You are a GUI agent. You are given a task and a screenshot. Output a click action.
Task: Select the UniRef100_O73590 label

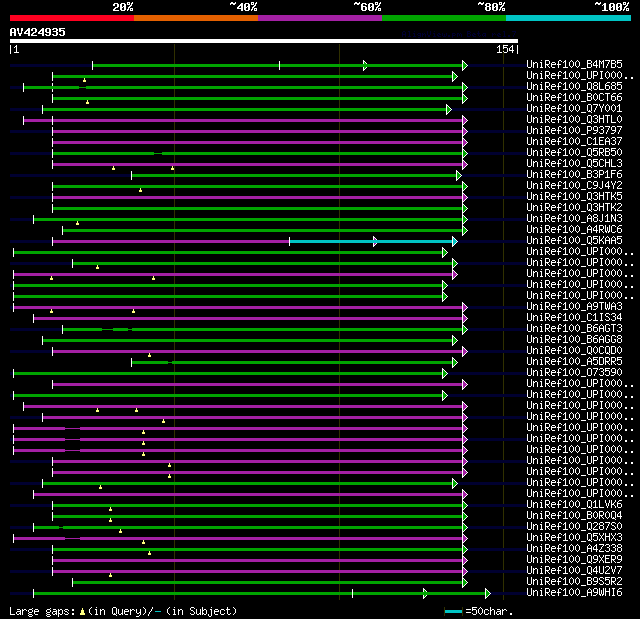click(574, 373)
